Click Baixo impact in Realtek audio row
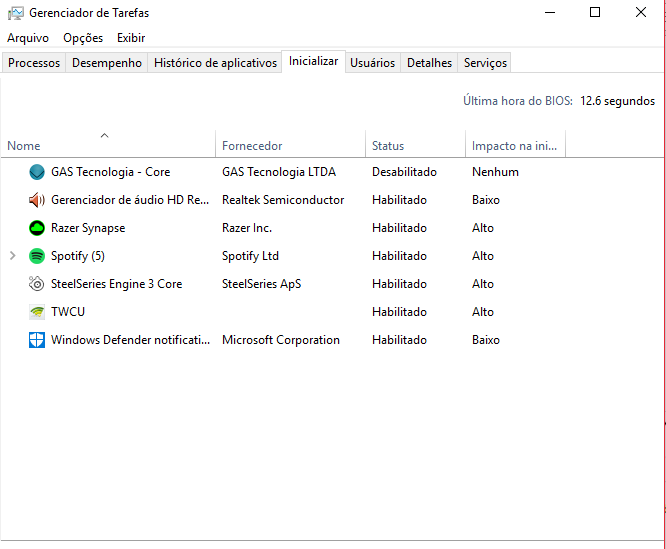666x549 pixels. 486,200
